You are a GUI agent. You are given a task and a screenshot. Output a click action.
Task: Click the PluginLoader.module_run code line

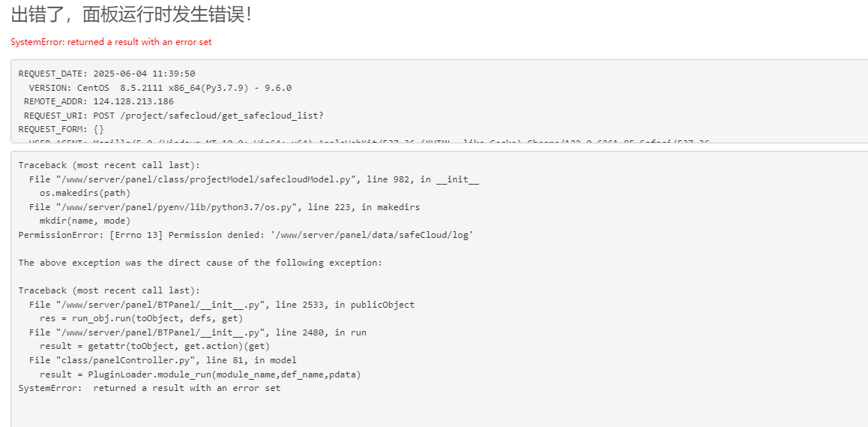click(x=200, y=374)
